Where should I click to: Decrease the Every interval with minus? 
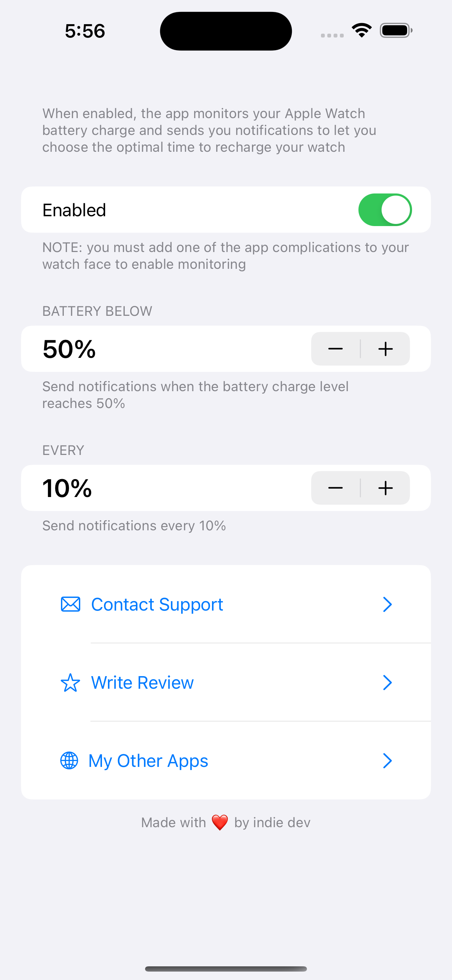336,488
